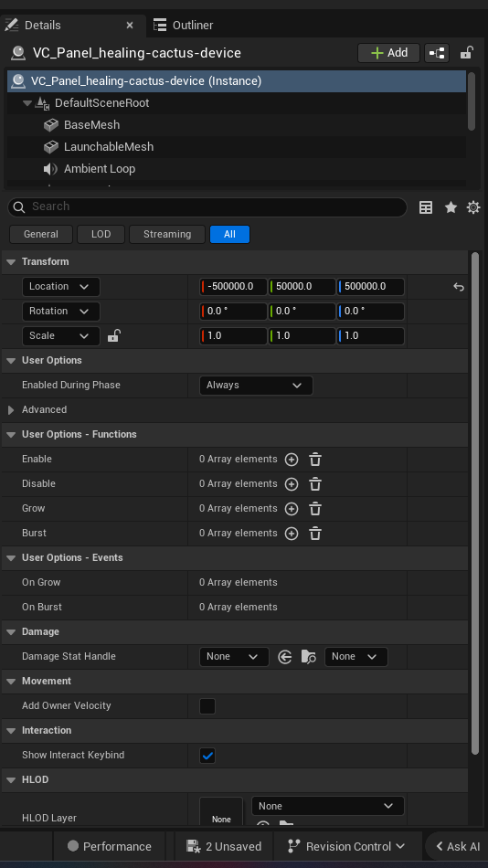Open the Scale type dropdown

point(60,335)
